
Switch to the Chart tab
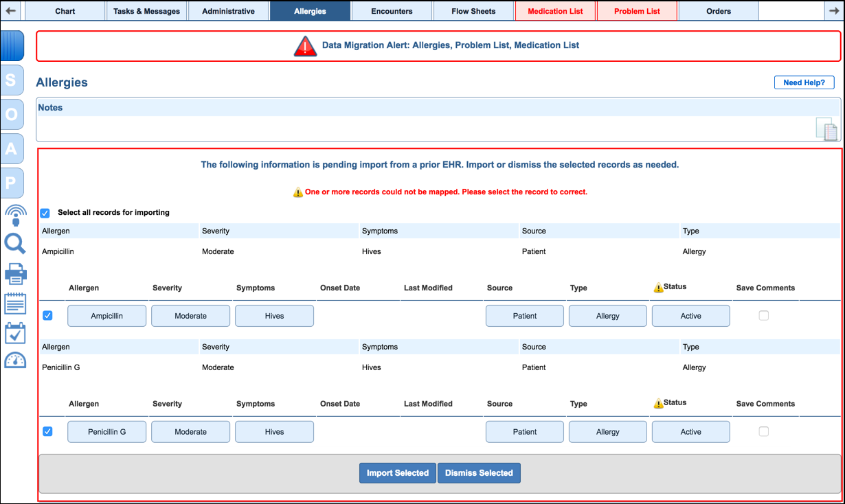(65, 11)
